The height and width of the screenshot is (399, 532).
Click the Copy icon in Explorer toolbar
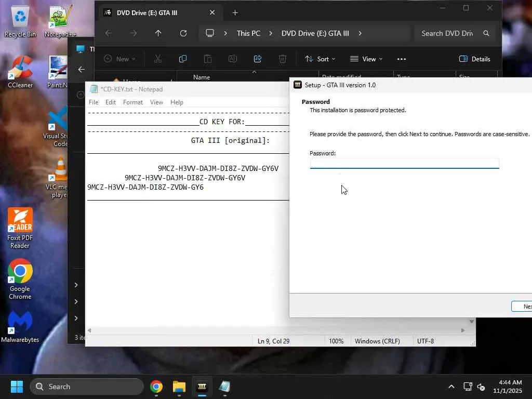(x=182, y=59)
